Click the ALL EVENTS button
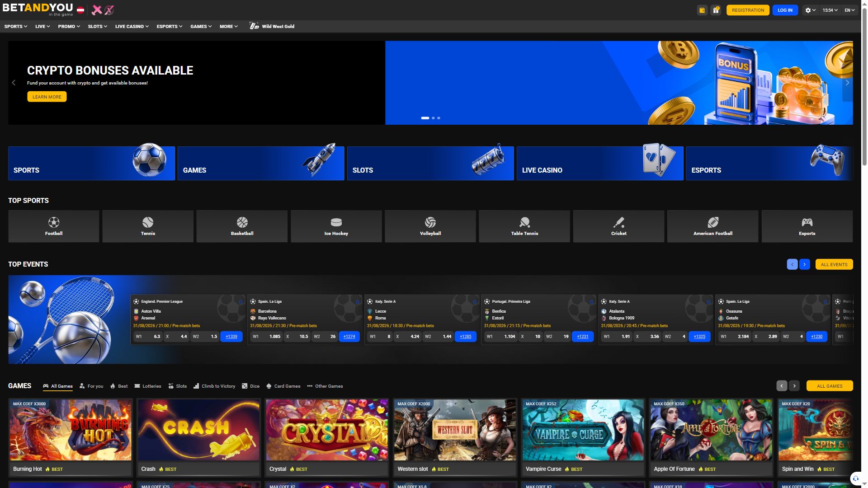Screen dimensions: 868x488 [x=834, y=264]
